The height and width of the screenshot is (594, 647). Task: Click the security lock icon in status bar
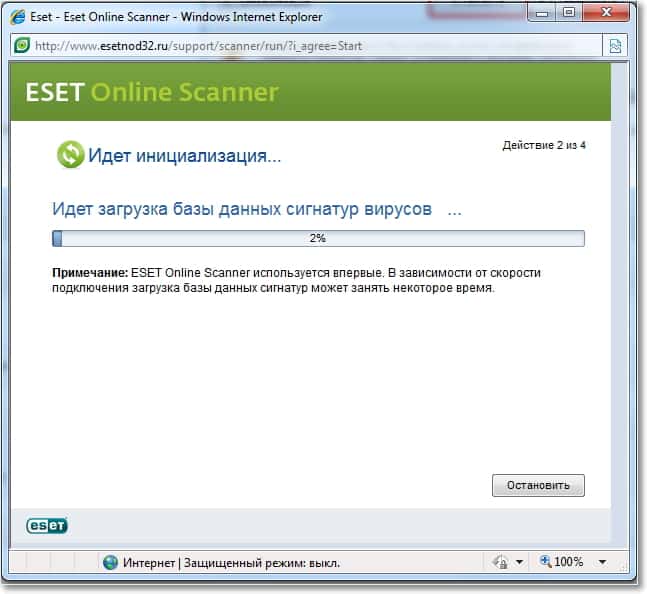pos(501,562)
